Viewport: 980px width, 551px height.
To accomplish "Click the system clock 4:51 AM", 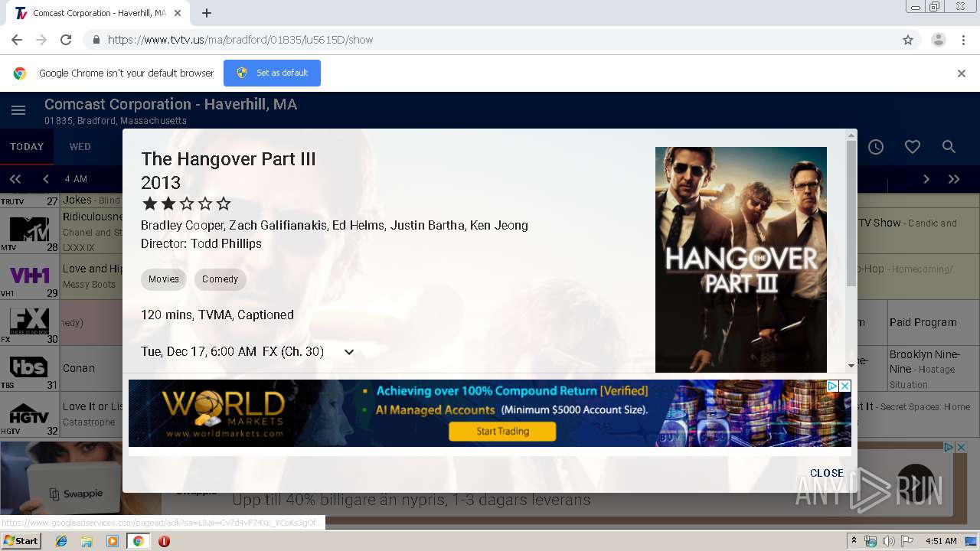I will 941,541.
